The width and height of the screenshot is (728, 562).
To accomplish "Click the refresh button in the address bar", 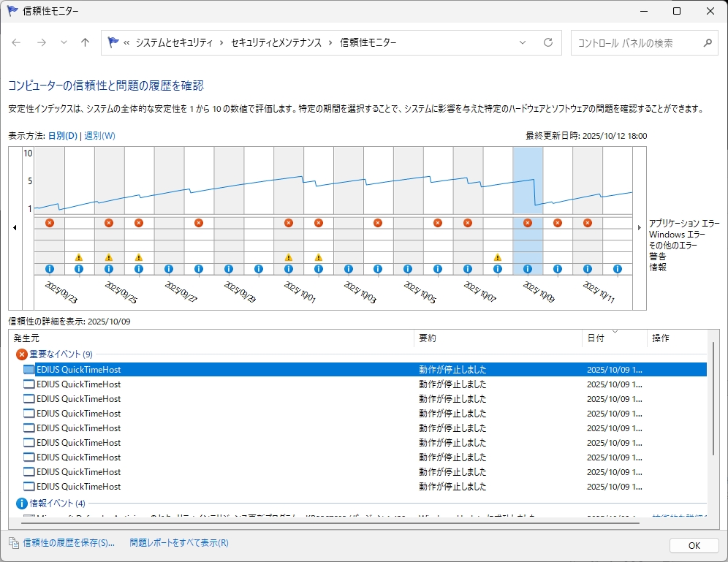I will (x=548, y=43).
